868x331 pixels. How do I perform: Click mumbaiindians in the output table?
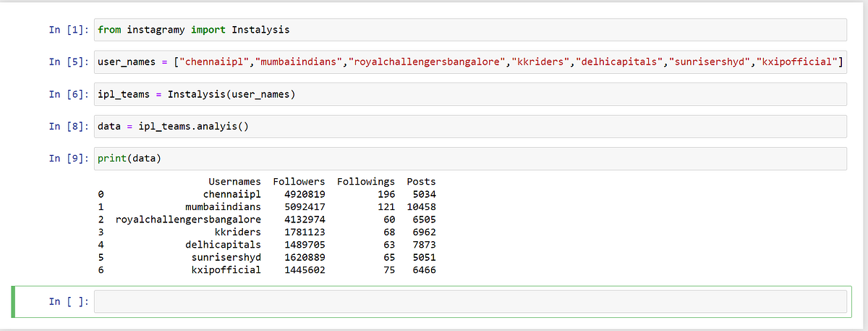(x=223, y=206)
